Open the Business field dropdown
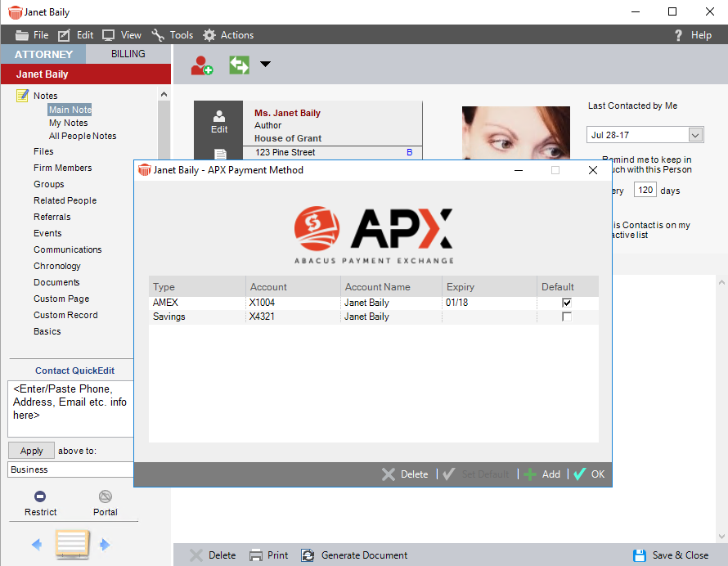 coord(70,469)
